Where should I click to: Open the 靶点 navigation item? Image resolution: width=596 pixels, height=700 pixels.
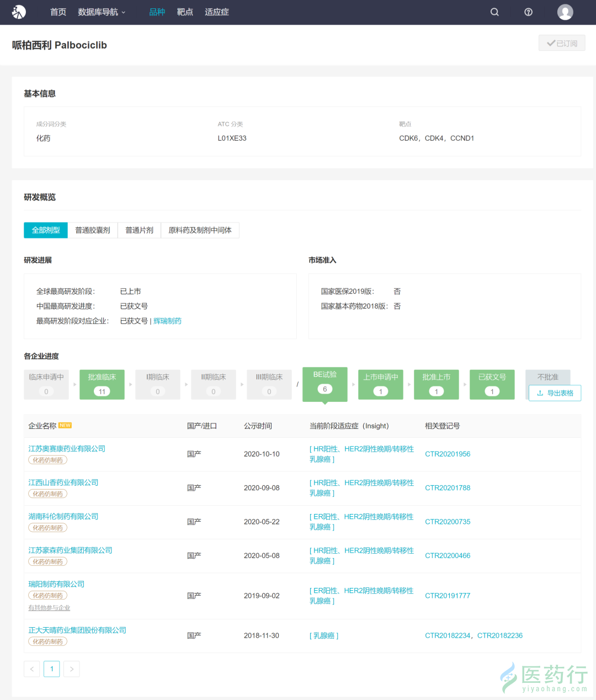pos(185,12)
